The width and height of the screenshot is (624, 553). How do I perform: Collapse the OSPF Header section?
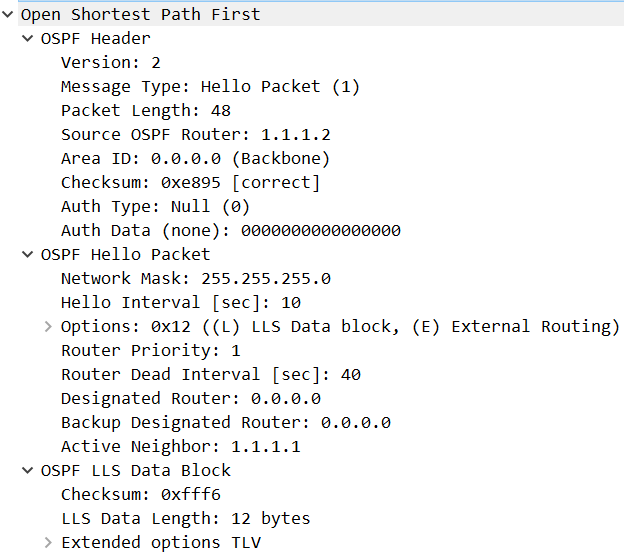(27, 39)
